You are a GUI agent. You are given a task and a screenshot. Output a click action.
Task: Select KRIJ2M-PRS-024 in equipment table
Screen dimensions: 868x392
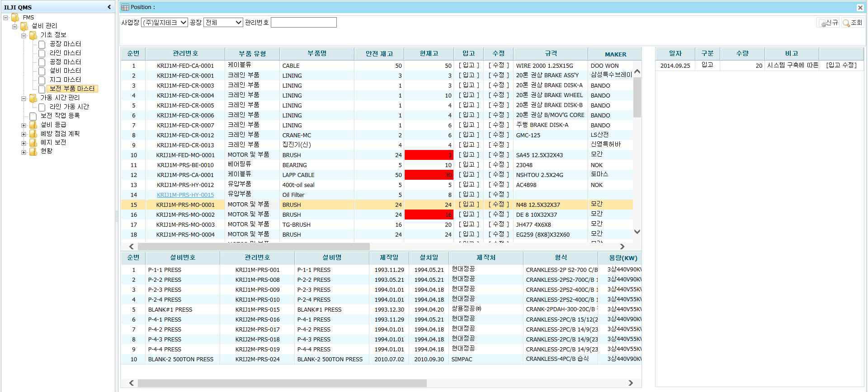click(257, 359)
